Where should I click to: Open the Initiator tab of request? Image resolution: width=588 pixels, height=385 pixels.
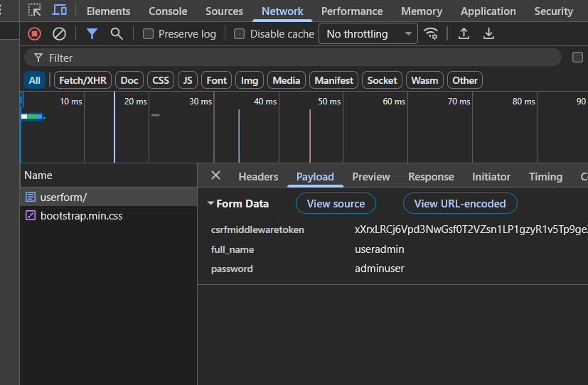(491, 176)
